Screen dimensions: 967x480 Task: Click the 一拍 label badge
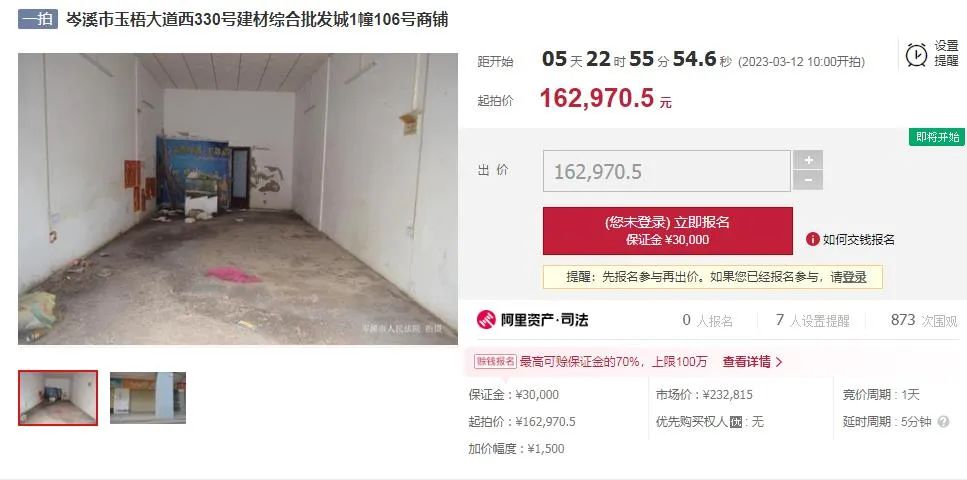38,19
